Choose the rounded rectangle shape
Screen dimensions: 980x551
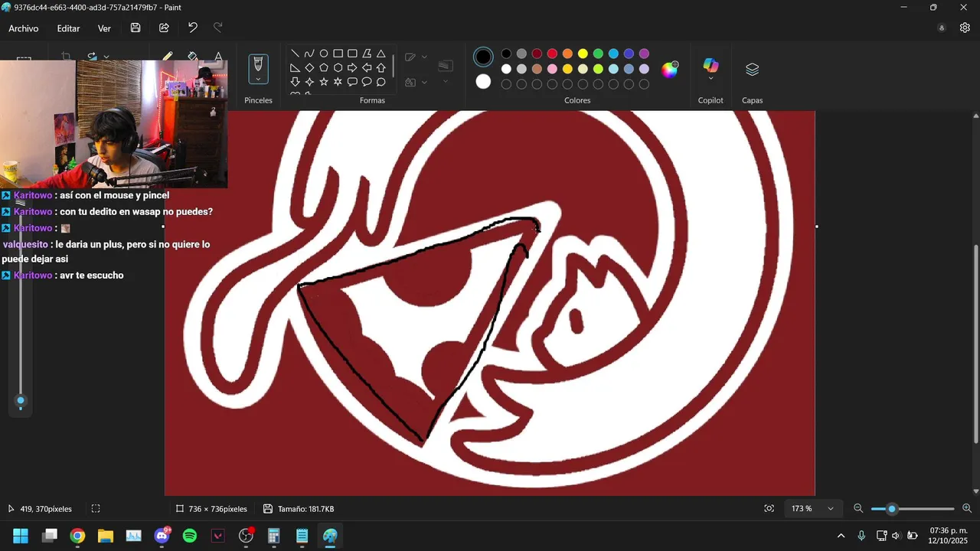(x=352, y=54)
